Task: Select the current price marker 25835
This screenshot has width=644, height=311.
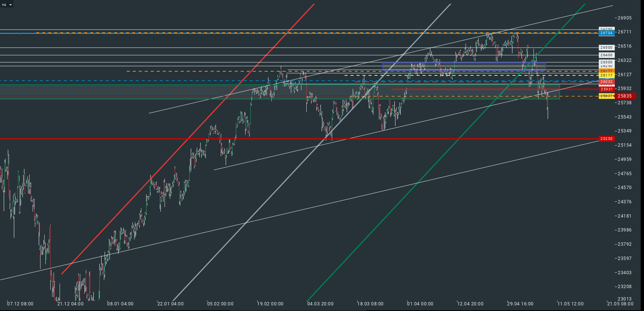Action: click(x=625, y=96)
